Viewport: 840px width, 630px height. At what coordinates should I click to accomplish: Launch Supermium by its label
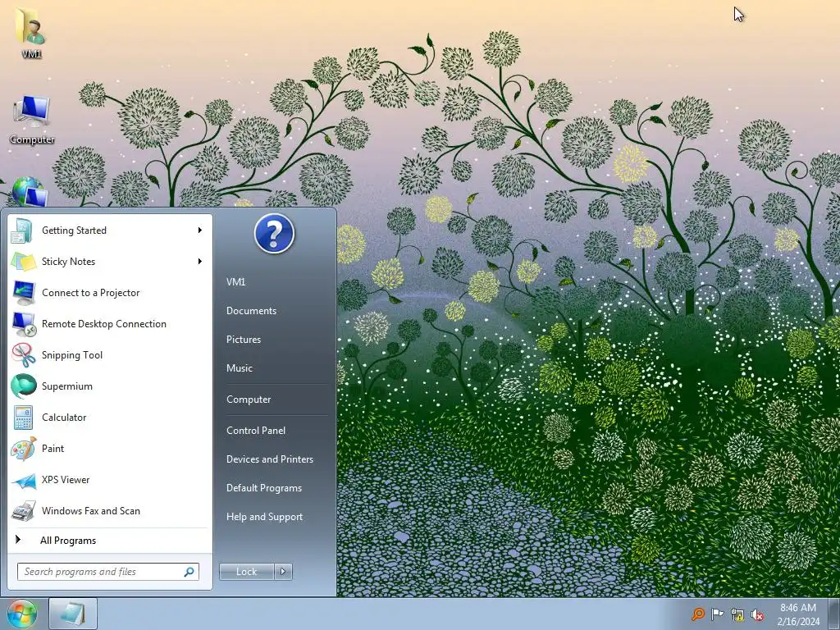tap(67, 386)
